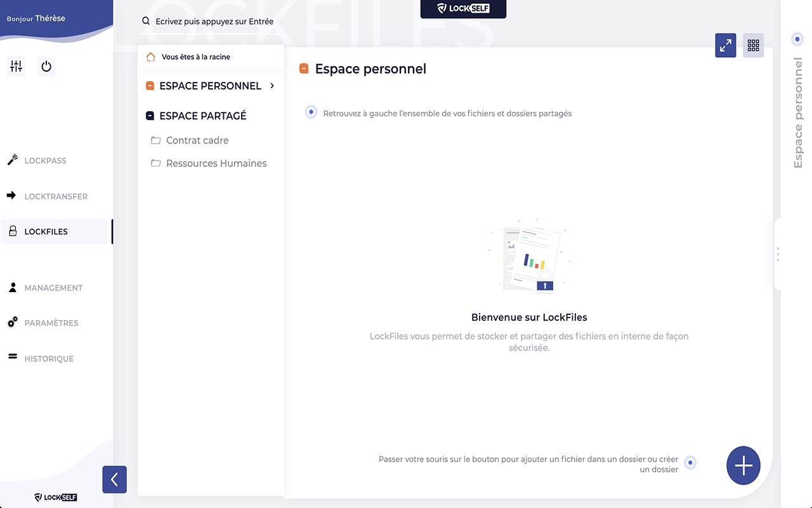
Task: Switch to grid view
Action: pos(754,45)
